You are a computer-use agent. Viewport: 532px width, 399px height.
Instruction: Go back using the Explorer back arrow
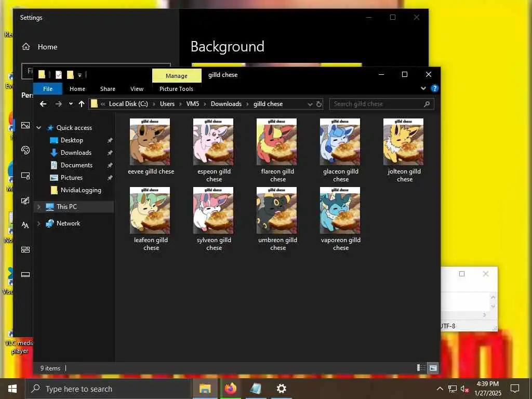pyautogui.click(x=43, y=104)
